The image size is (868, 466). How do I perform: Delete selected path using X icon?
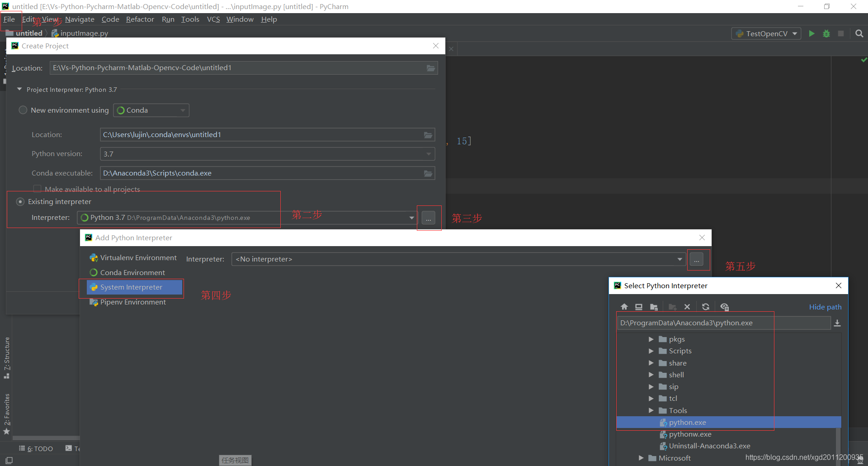pyautogui.click(x=687, y=306)
